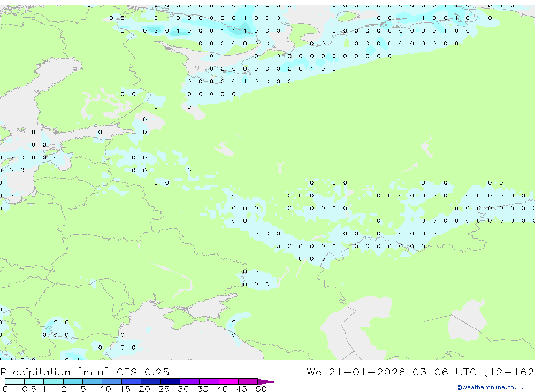Click the above-50 mm arrow tip of legend
This screenshot has height=392, width=535.
tap(267, 381)
